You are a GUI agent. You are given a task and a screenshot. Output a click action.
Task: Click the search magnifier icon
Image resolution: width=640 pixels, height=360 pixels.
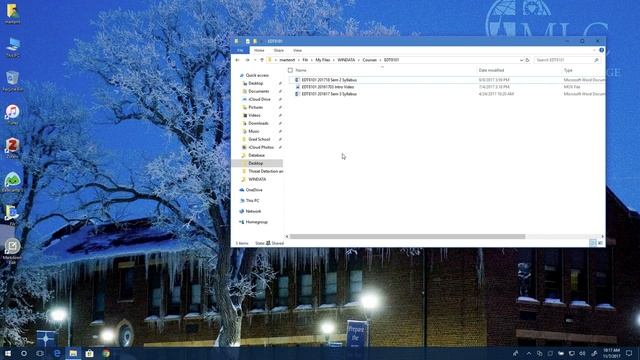(596, 60)
